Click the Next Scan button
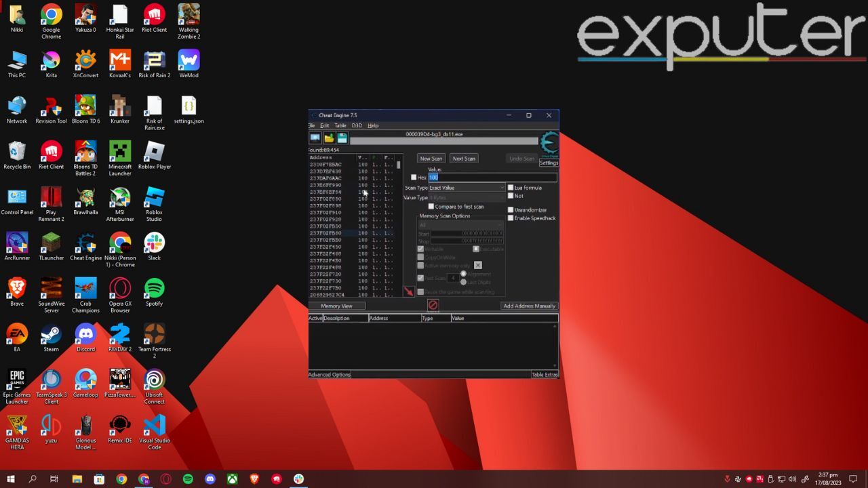Image resolution: width=868 pixels, height=488 pixels. tap(464, 159)
